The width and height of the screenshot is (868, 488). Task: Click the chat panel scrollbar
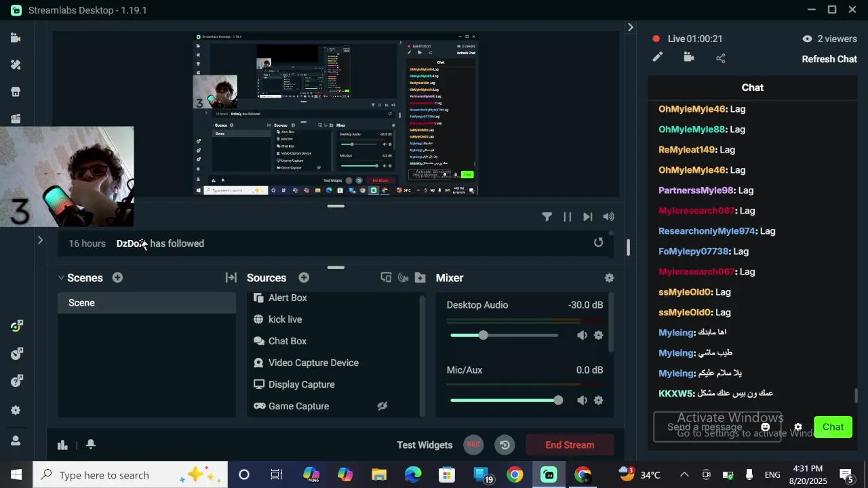(x=856, y=395)
